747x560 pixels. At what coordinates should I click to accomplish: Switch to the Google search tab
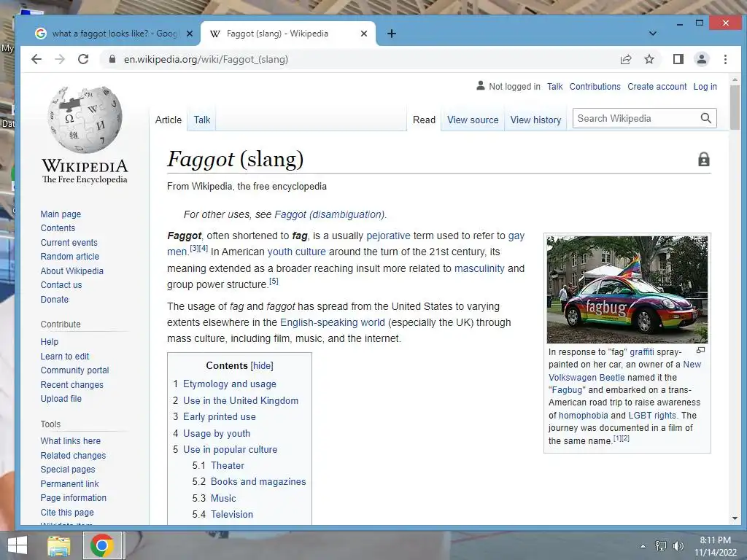click(115, 34)
